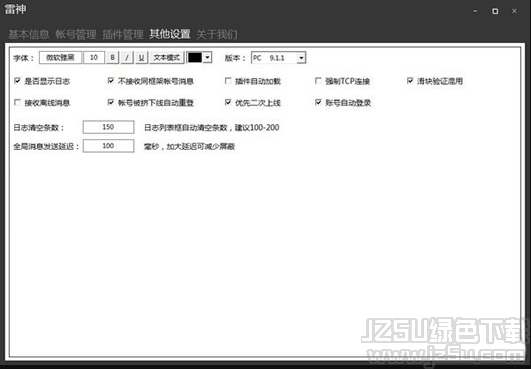Click the 文本模式 button
Viewport: 531px width, 369px height.
(167, 58)
